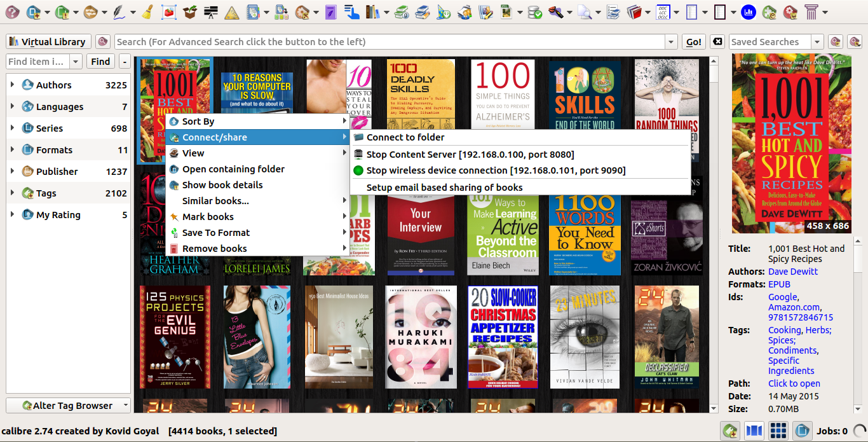Clear the search with the X button
The image size is (868, 442).
click(x=717, y=42)
